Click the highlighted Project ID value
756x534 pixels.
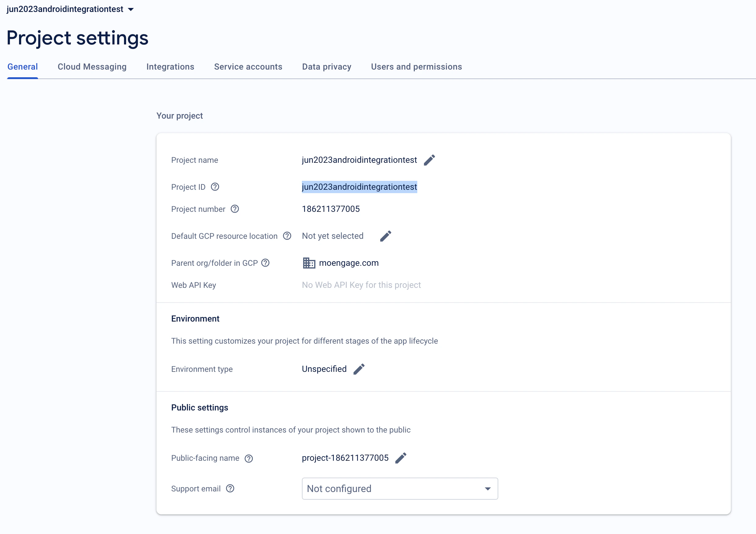[359, 187]
